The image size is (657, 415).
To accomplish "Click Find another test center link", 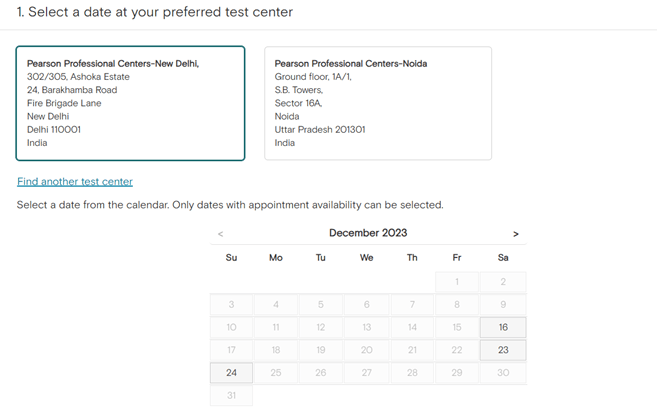I will pos(75,182).
